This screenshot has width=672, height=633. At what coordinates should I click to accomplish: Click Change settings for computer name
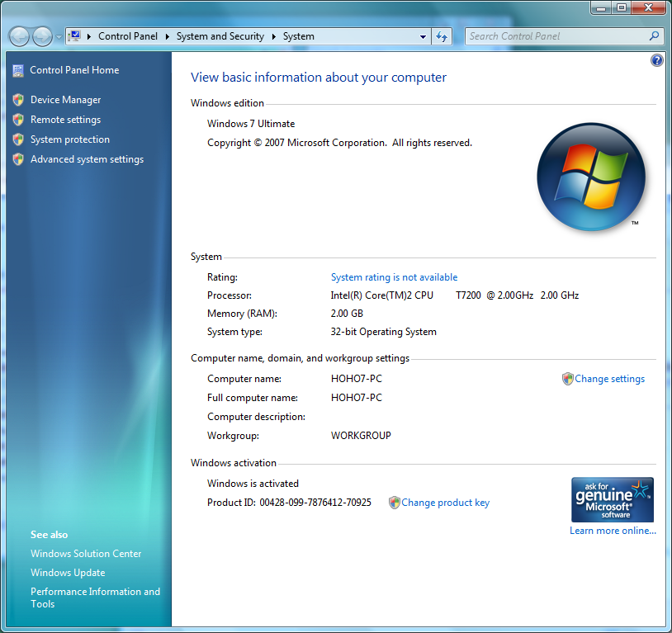[x=609, y=379]
